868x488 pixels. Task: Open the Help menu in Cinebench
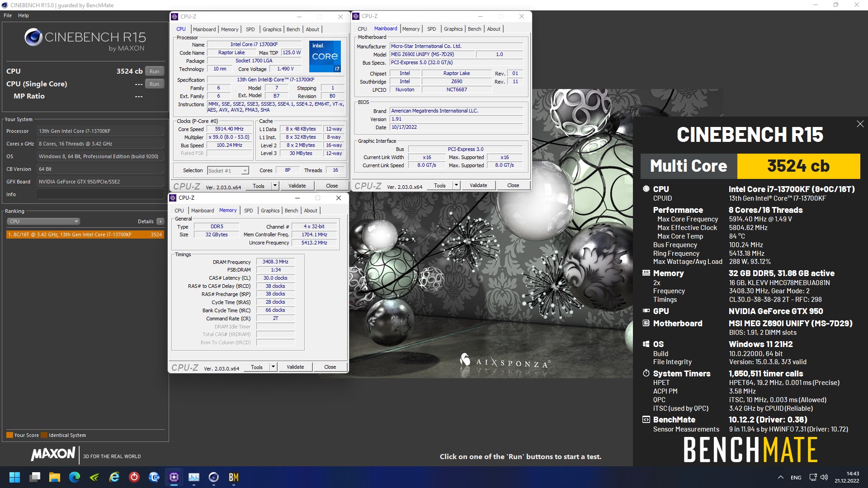pos(24,15)
